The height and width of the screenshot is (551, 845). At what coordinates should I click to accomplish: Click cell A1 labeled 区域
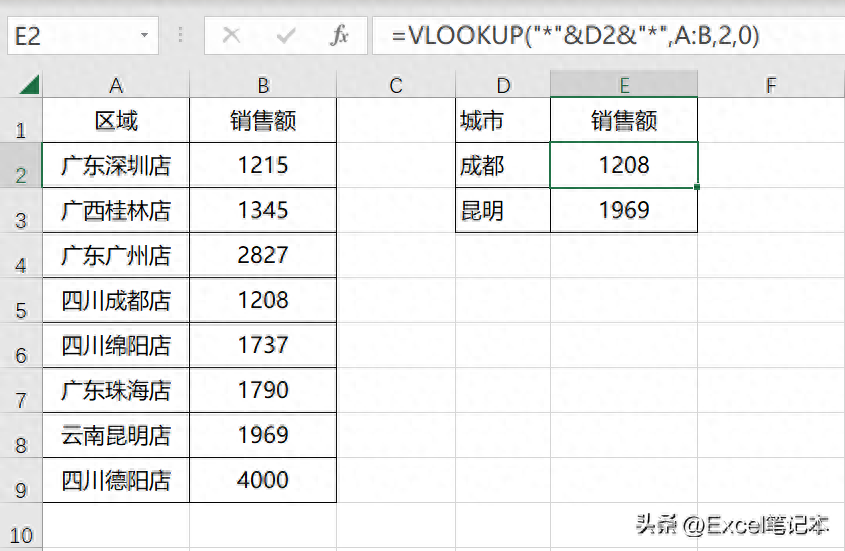point(116,120)
